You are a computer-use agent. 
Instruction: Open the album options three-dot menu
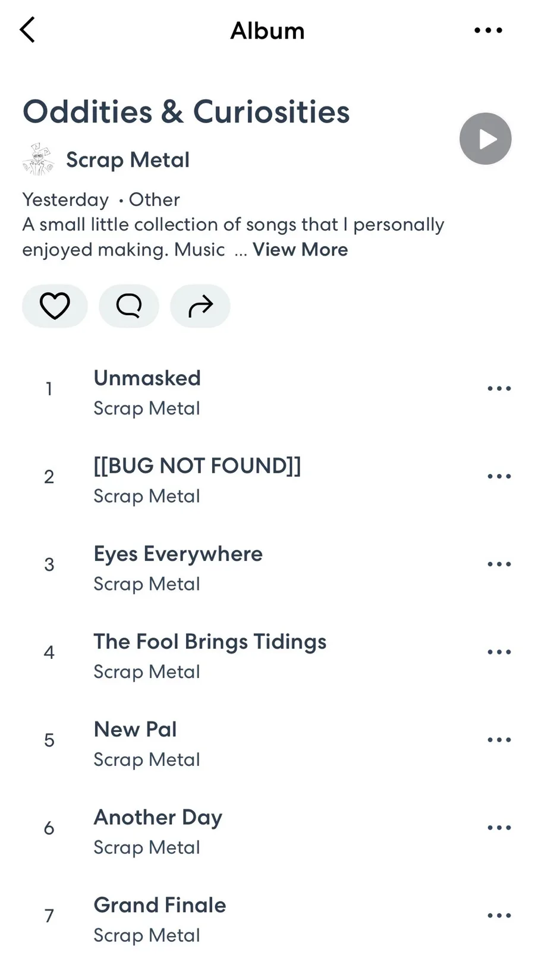(x=488, y=30)
